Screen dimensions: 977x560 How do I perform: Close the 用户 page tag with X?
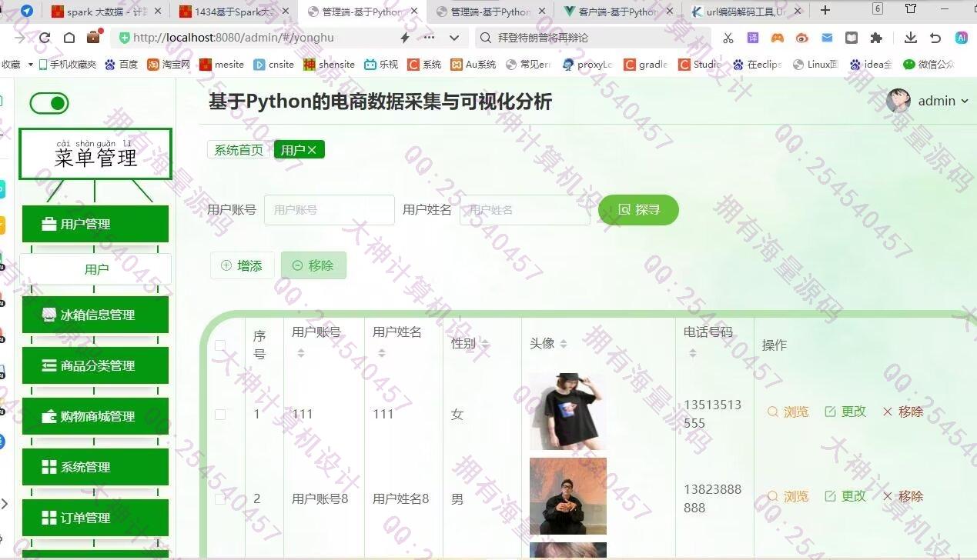click(312, 150)
